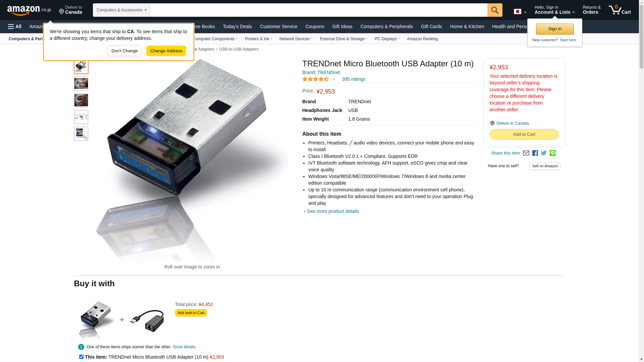Toggle the This item checkbox
Viewport: 644px width, 362px height.
(x=81, y=357)
